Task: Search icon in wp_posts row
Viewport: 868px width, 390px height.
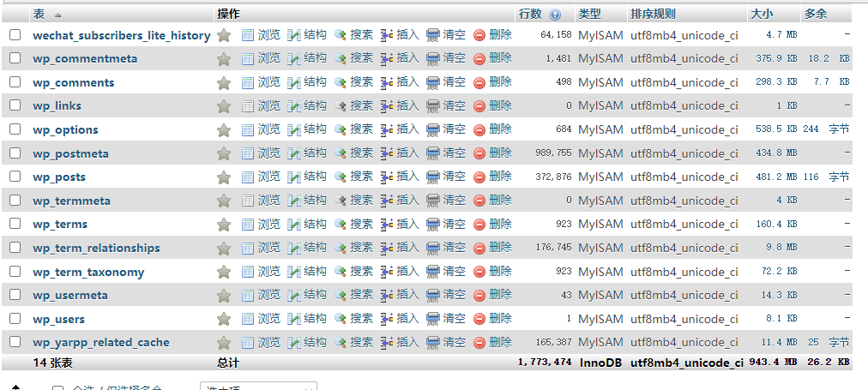Action: click(341, 177)
